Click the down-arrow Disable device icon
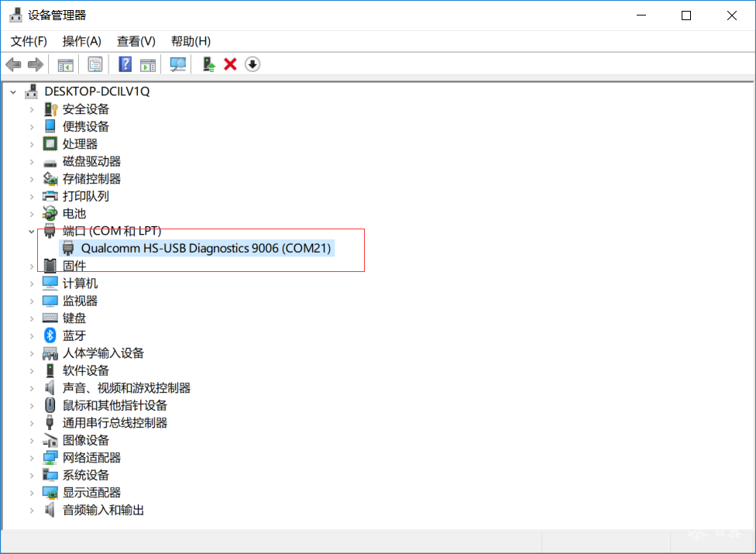The height and width of the screenshot is (554, 756). pos(253,64)
